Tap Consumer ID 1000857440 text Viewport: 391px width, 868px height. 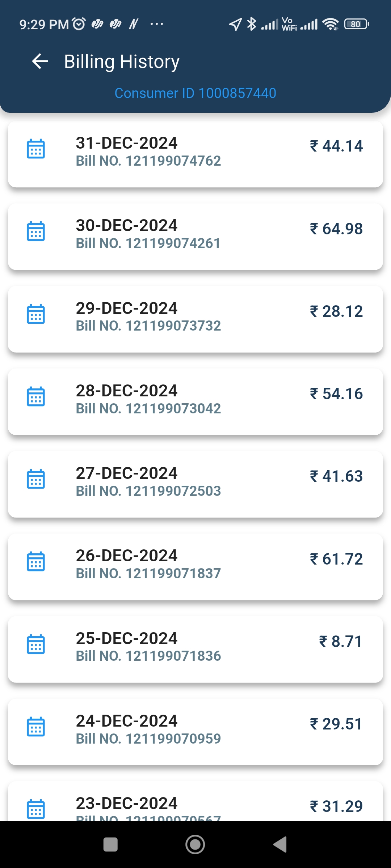point(195,93)
